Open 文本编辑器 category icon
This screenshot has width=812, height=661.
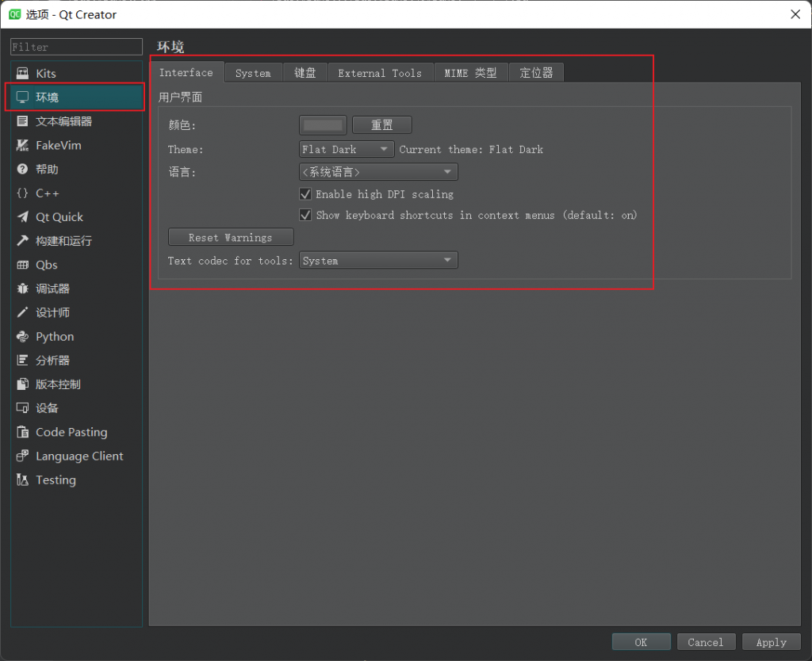point(22,121)
